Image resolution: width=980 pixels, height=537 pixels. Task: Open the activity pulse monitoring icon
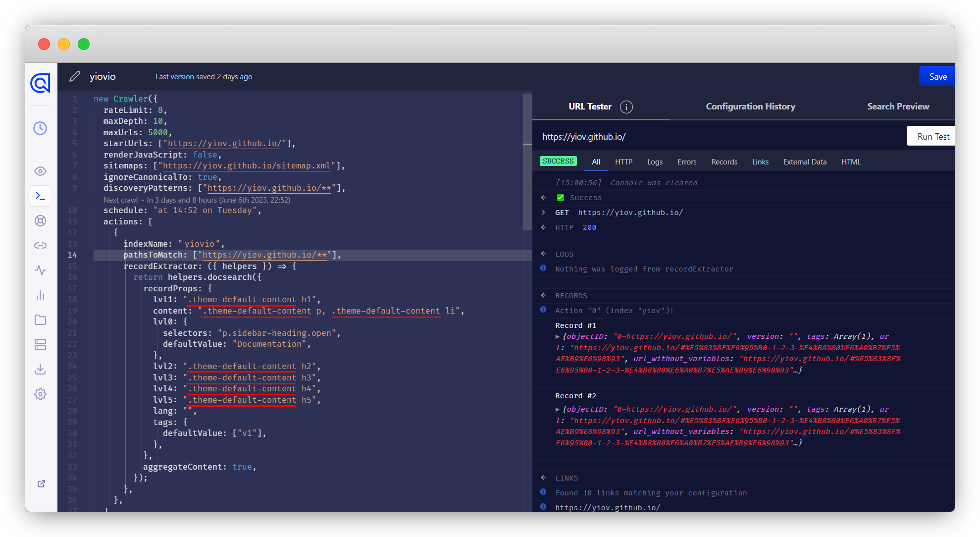point(40,270)
